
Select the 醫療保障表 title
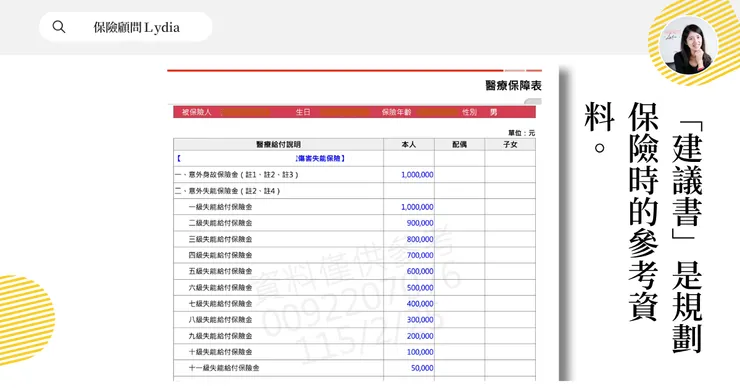513,85
